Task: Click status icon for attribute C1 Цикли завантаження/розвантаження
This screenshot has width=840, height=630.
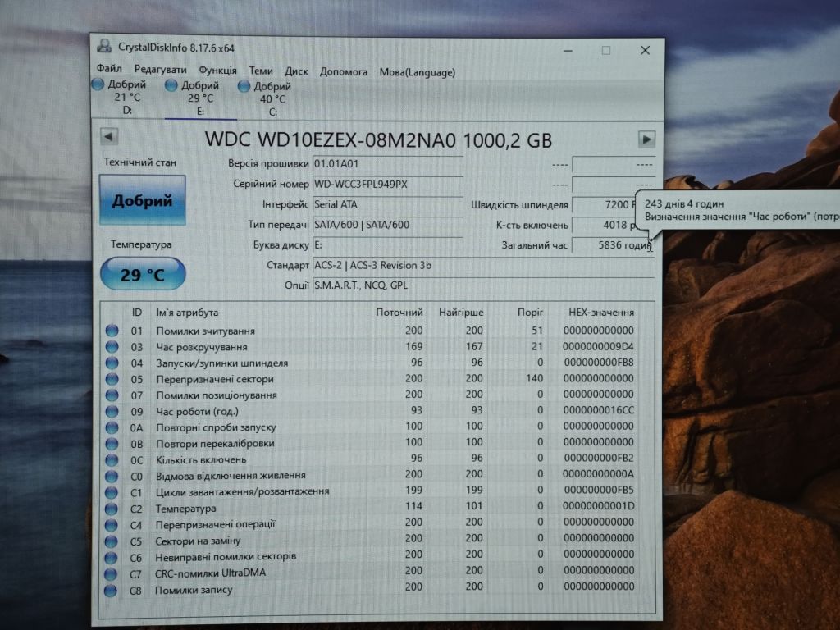Action: pos(112,492)
